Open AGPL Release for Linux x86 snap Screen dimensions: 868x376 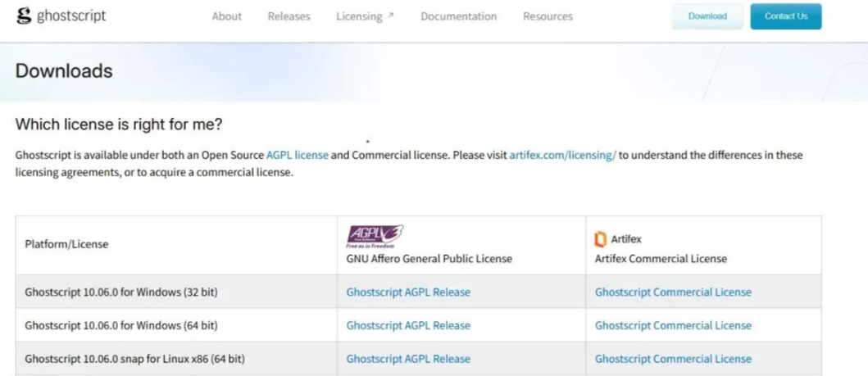coord(408,358)
